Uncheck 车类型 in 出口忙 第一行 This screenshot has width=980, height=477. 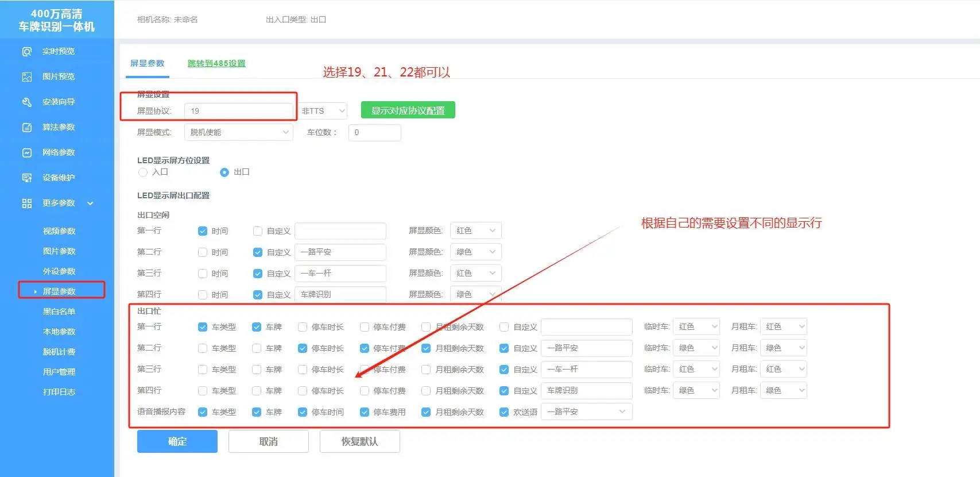(203, 327)
